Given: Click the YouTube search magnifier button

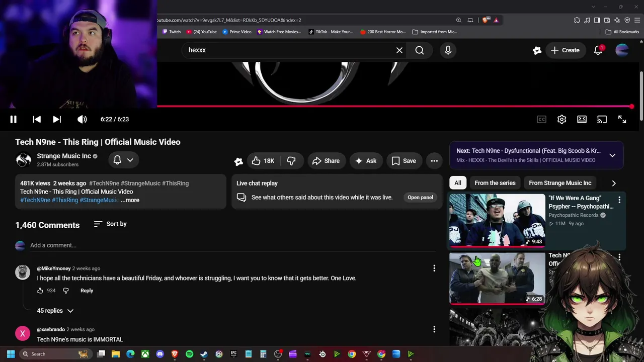Looking at the screenshot, I should 420,50.
